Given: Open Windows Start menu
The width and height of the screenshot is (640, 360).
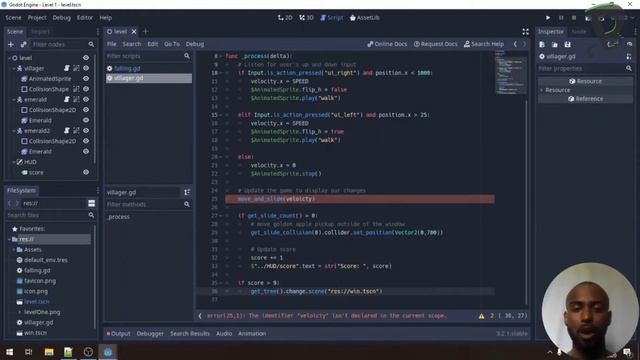Looking at the screenshot, I should [x=9, y=352].
